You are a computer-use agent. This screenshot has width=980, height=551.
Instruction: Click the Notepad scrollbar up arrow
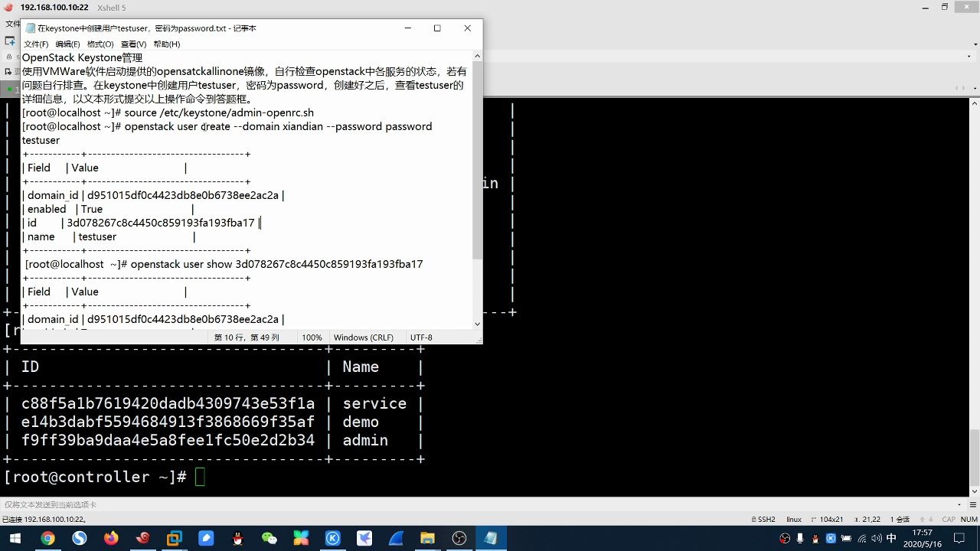point(478,55)
